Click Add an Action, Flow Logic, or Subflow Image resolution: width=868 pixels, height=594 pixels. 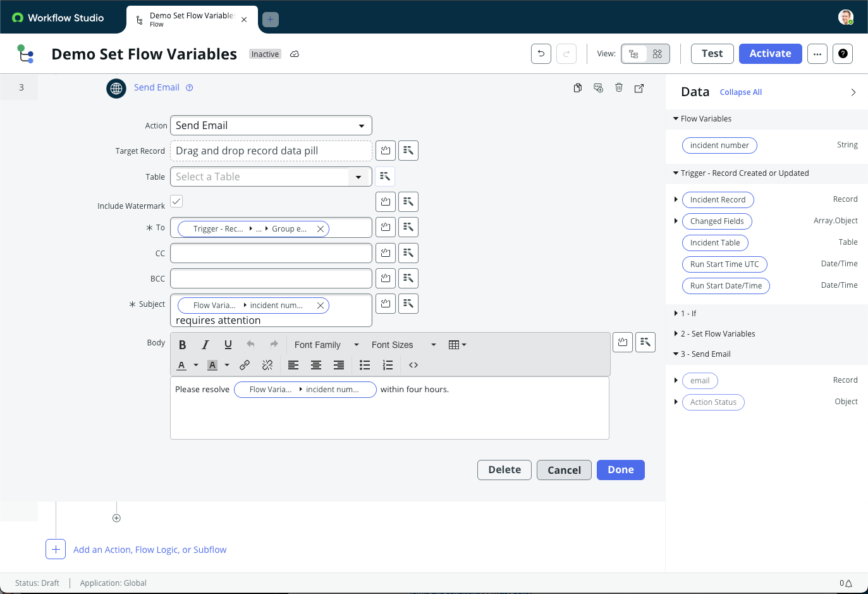pos(150,550)
